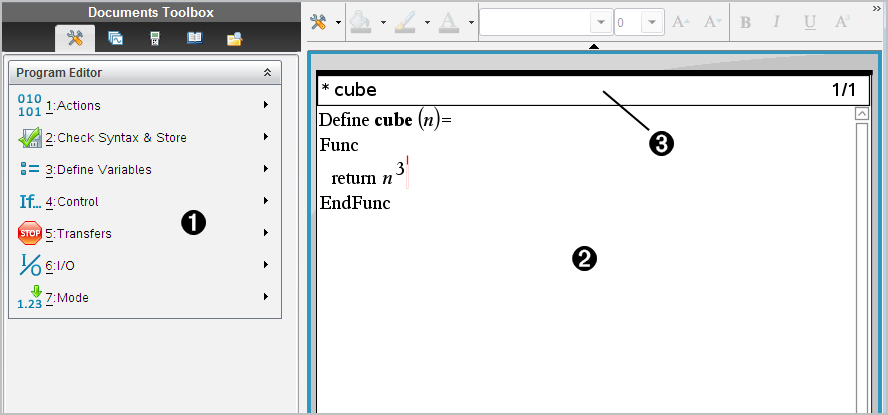The height and width of the screenshot is (415, 888).
Task: Open the Utilities book icon tab
Action: (x=195, y=39)
